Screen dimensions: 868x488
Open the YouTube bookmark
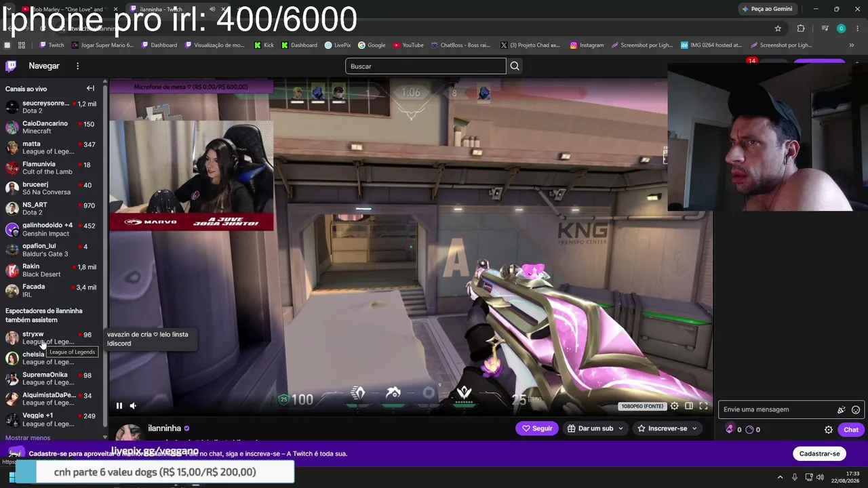pos(408,45)
